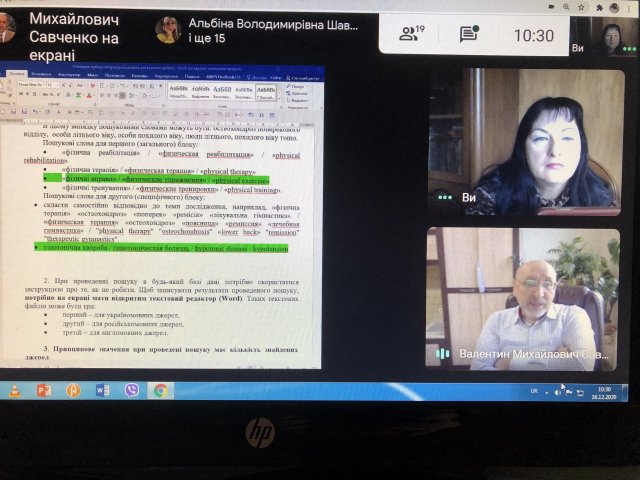640x480 pixels.
Task: Open the Конструктор ribbon tab
Action: (x=69, y=74)
